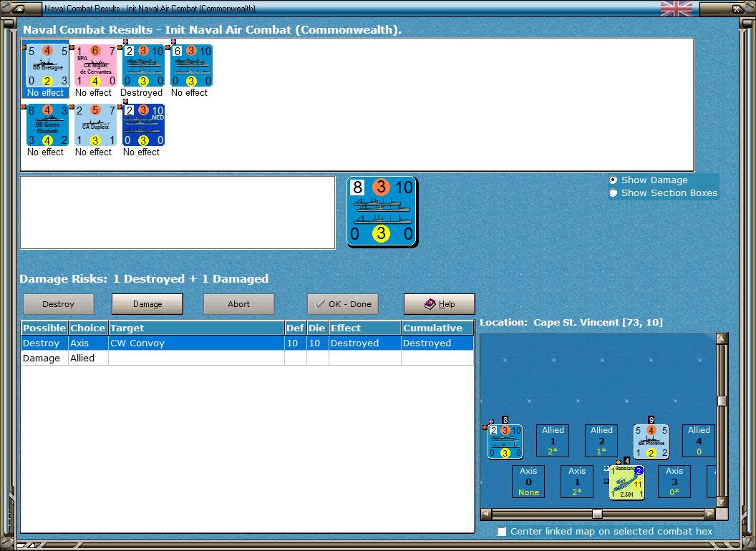The width and height of the screenshot is (756, 551).
Task: Click the large 8-3-10 convoy counter
Action: (x=382, y=212)
